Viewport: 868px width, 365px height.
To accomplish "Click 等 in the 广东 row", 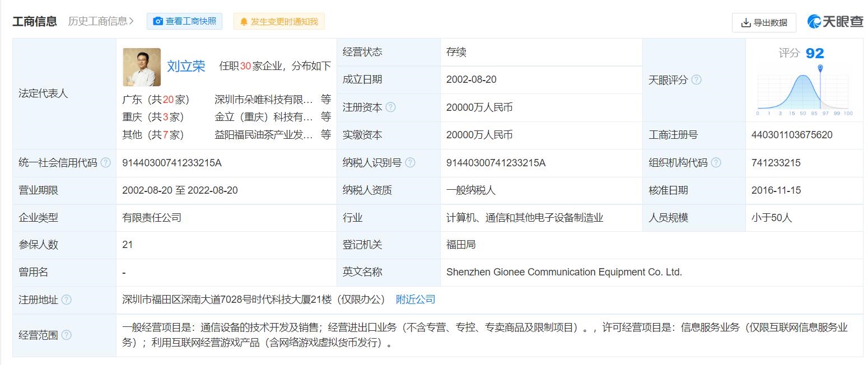I will point(326,100).
